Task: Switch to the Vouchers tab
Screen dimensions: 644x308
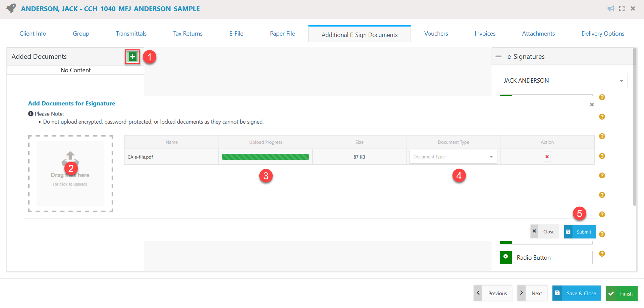Action: tap(436, 33)
